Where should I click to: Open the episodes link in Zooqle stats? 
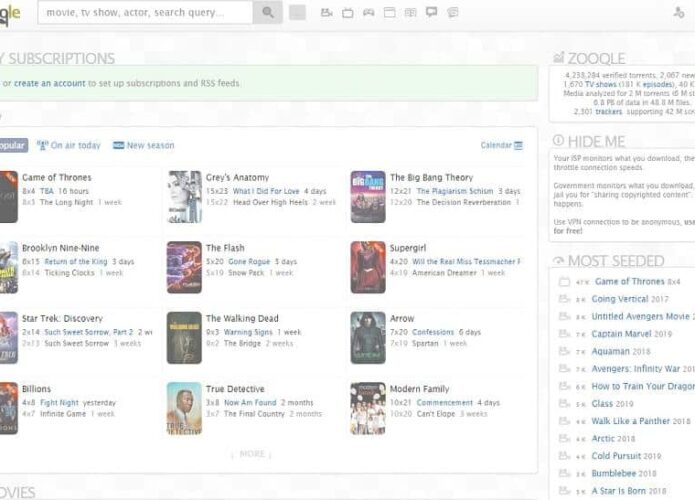click(x=658, y=84)
